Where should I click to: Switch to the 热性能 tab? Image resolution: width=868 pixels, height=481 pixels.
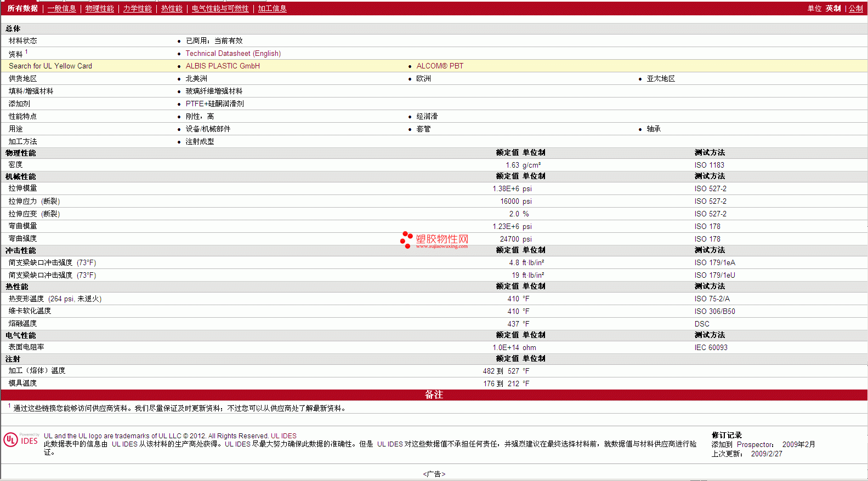coord(172,9)
